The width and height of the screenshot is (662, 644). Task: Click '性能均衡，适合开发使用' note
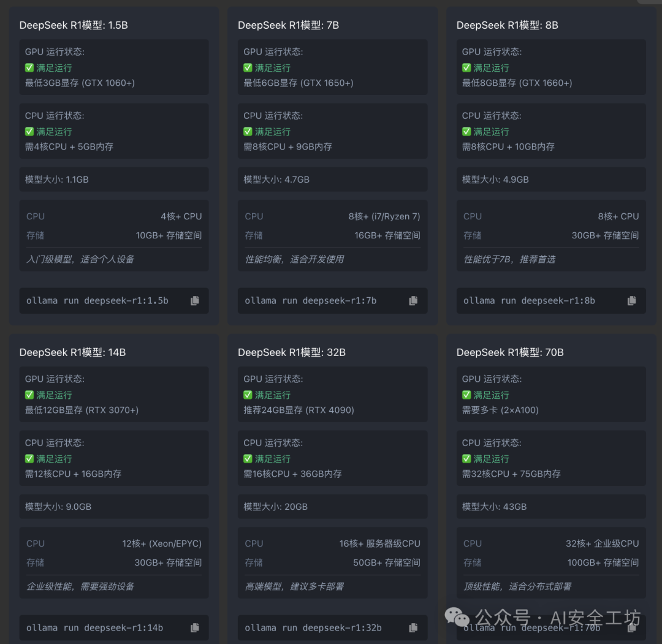pyautogui.click(x=294, y=259)
